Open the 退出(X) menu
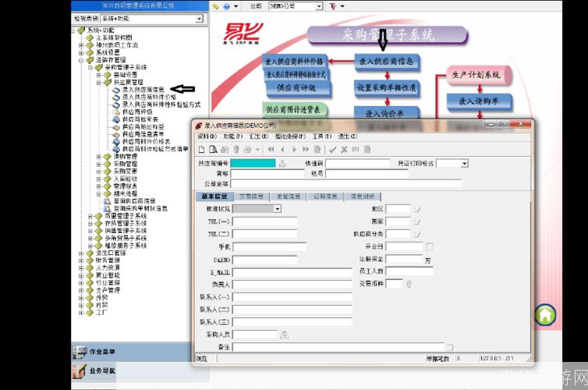Image resolution: width=588 pixels, height=390 pixels. [348, 136]
